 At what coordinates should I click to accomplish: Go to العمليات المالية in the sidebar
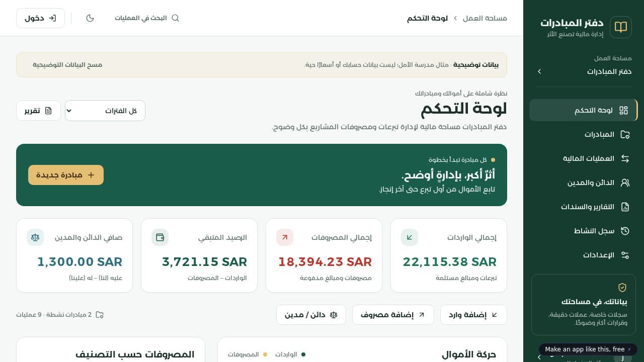(x=583, y=158)
